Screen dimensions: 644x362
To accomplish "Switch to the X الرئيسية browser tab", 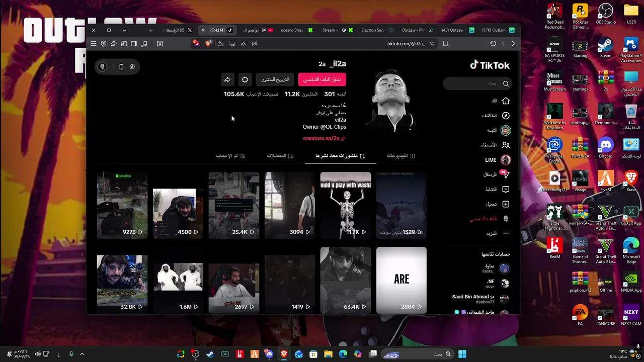I will 178,30.
